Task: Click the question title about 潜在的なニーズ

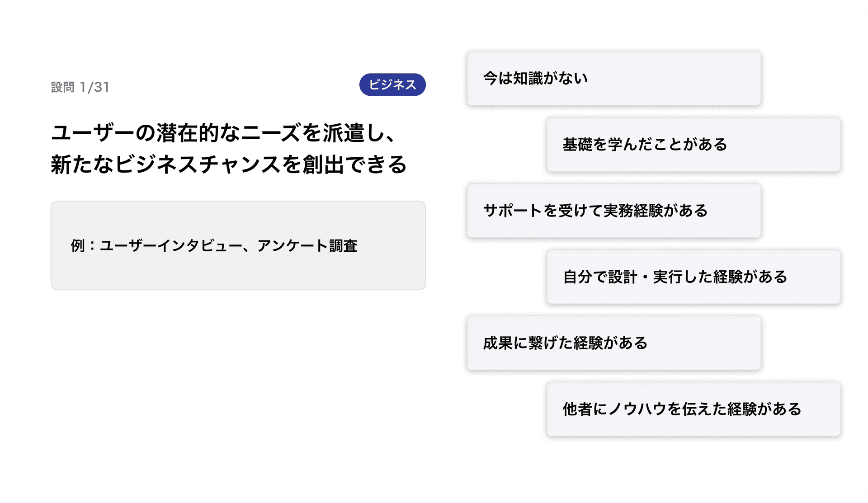Action: click(x=230, y=149)
